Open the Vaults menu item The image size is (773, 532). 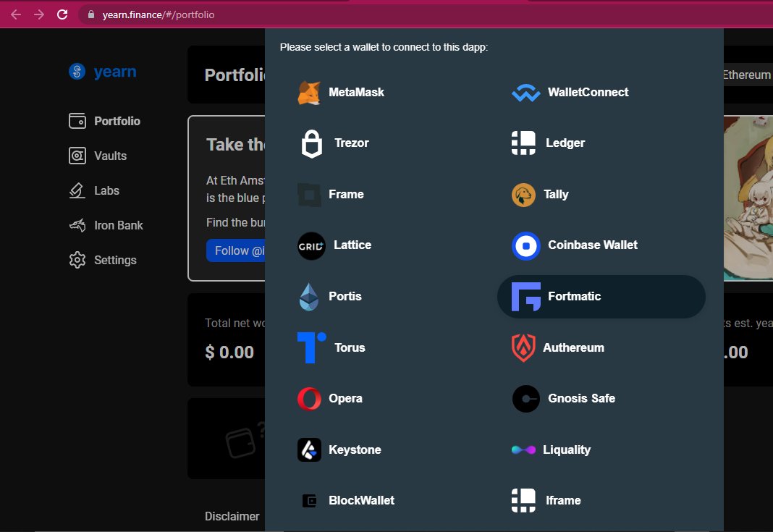click(98, 156)
